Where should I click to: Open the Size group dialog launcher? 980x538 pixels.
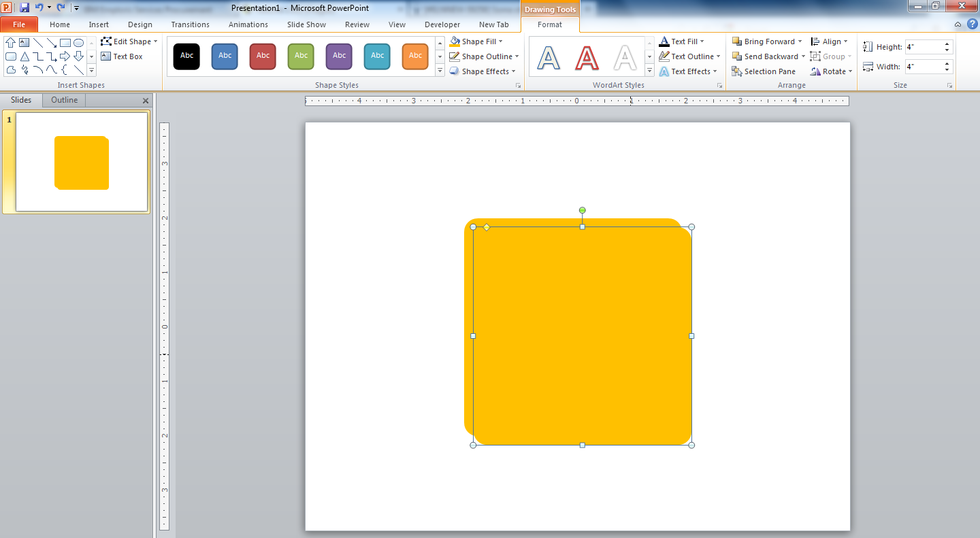click(x=949, y=86)
